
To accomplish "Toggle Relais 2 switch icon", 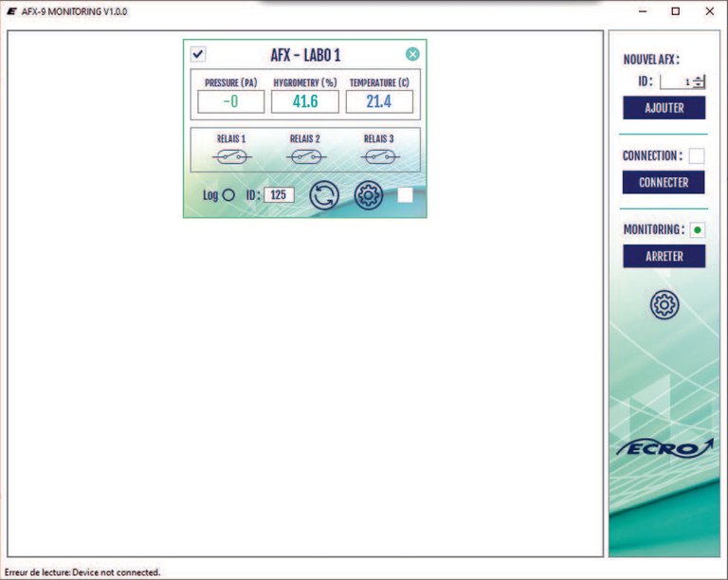I will tap(306, 157).
